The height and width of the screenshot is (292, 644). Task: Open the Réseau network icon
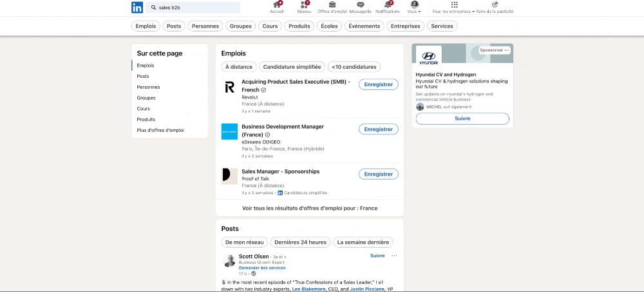[305, 7]
